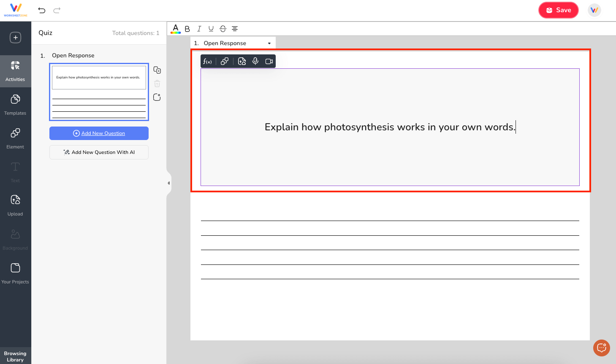Record audio with the microphone tool
The height and width of the screenshot is (364, 616).
(x=255, y=61)
